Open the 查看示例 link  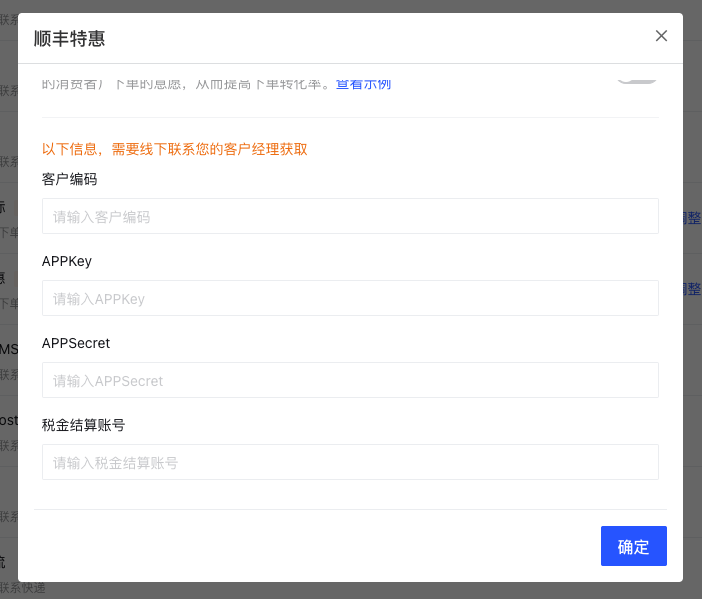[x=363, y=84]
